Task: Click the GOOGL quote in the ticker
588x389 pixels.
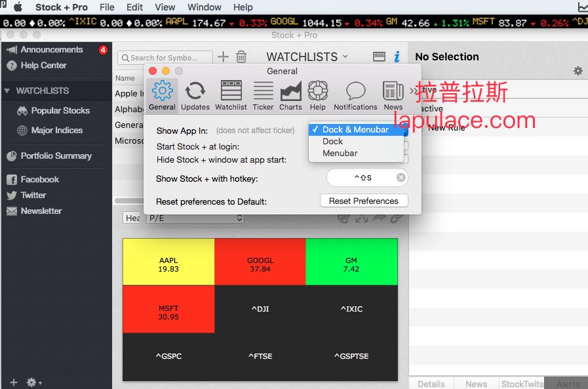Action: click(x=326, y=22)
